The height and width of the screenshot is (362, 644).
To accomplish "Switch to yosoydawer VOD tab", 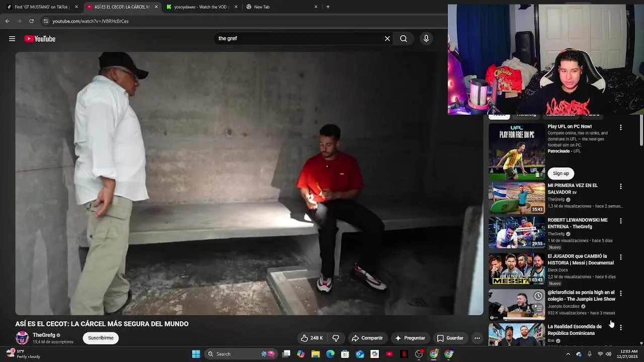I will (201, 7).
